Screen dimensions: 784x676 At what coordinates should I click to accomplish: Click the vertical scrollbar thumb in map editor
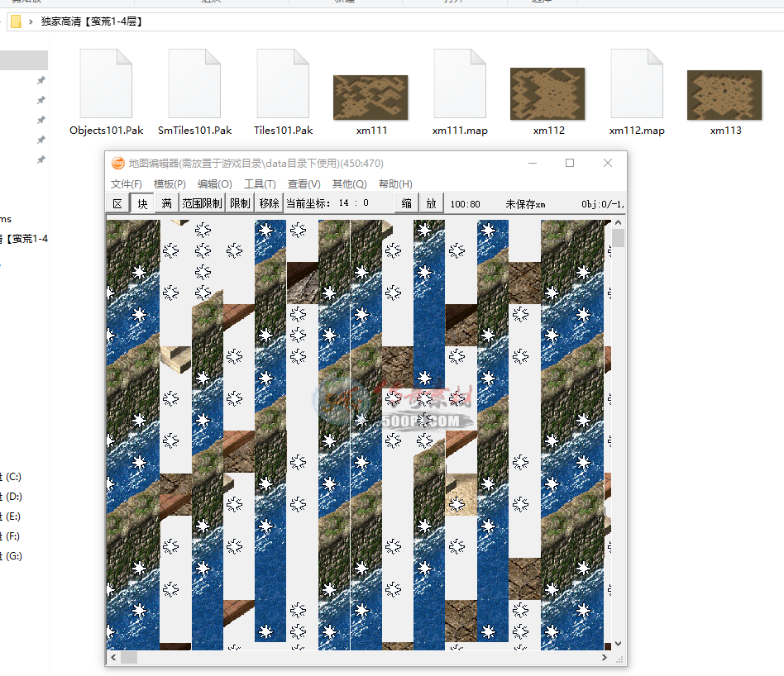[619, 238]
